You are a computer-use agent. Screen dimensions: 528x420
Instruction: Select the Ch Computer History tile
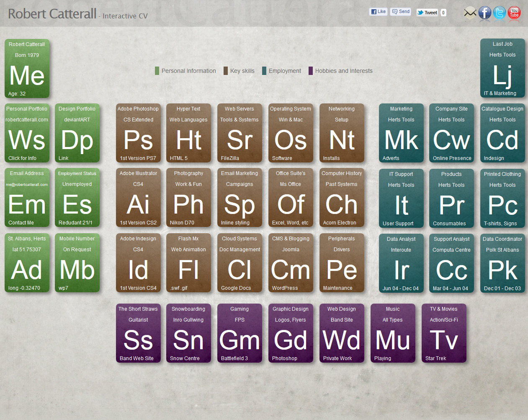click(342, 198)
